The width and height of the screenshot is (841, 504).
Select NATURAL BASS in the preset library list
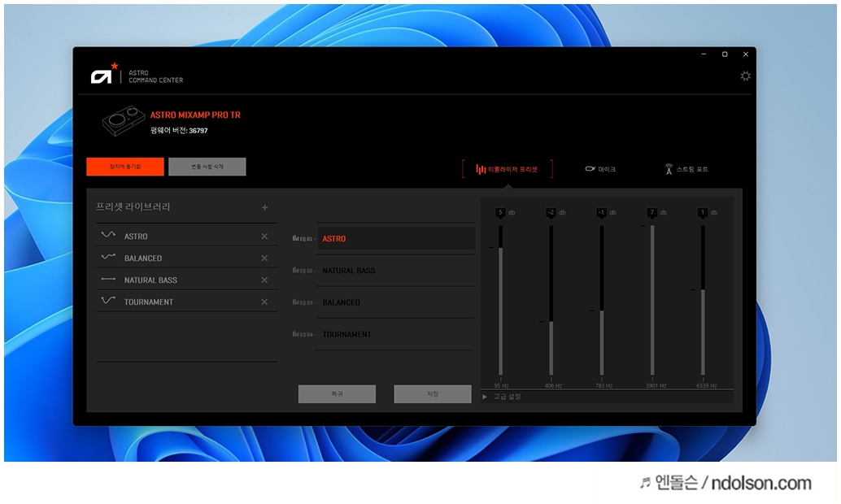point(186,280)
